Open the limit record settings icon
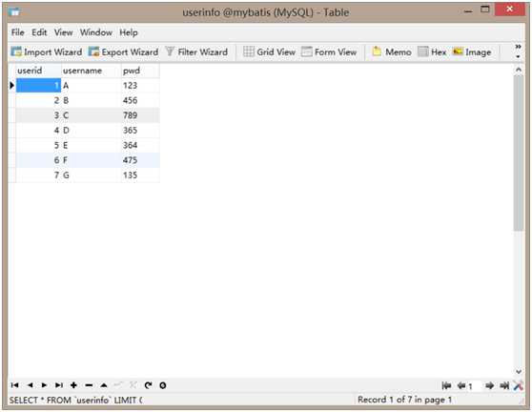Viewport: 532px width, 412px height. 518,385
